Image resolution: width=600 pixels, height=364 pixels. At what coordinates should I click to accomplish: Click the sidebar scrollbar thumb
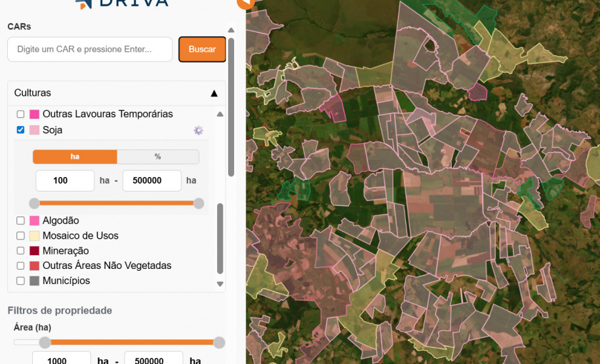(231, 106)
